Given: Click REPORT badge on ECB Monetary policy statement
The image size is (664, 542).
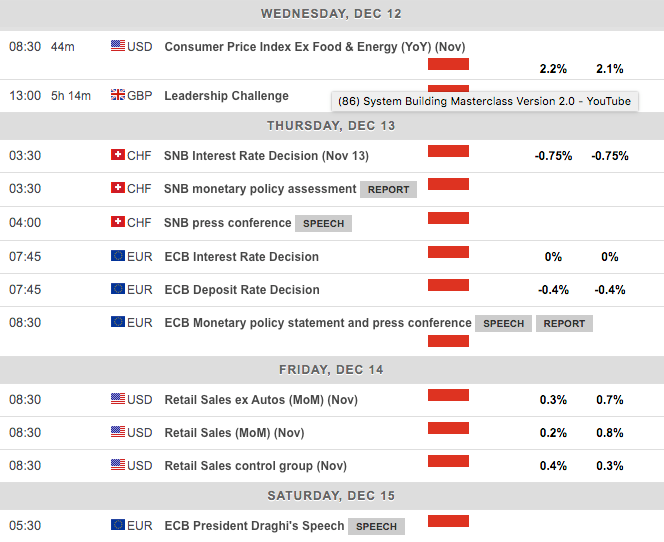Looking at the screenshot, I should point(564,323).
